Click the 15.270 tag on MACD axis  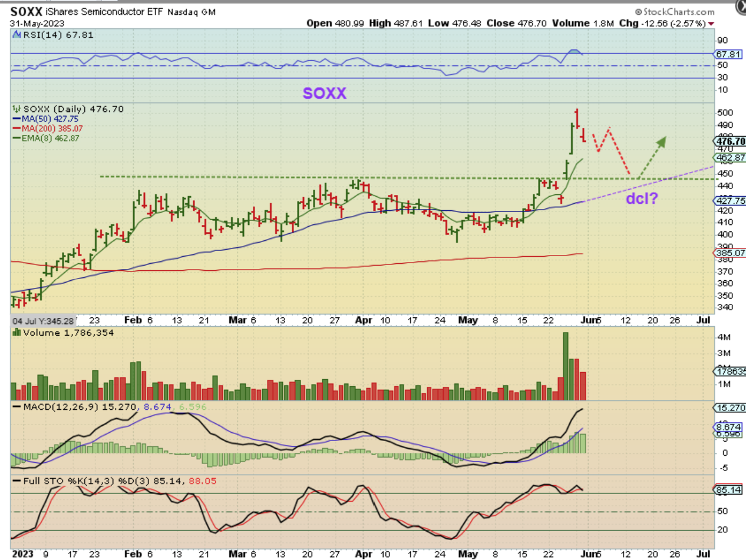coord(730,407)
